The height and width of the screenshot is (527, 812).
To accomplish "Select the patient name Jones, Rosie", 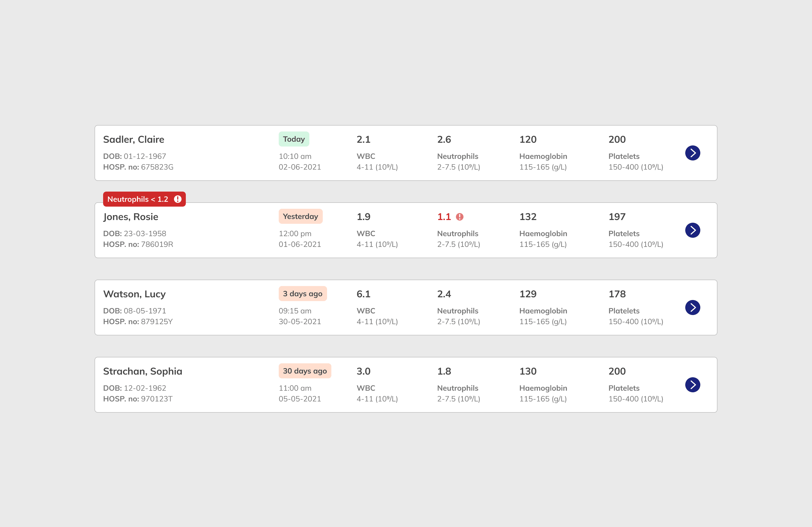I will (x=131, y=217).
